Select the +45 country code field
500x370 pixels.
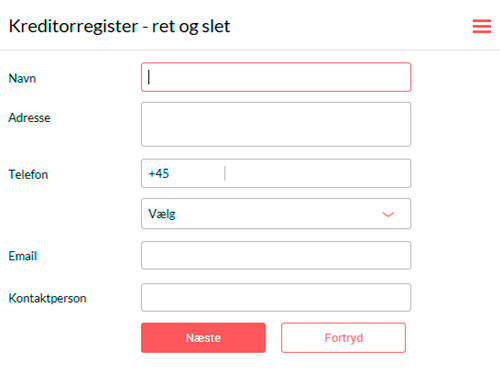pos(183,173)
